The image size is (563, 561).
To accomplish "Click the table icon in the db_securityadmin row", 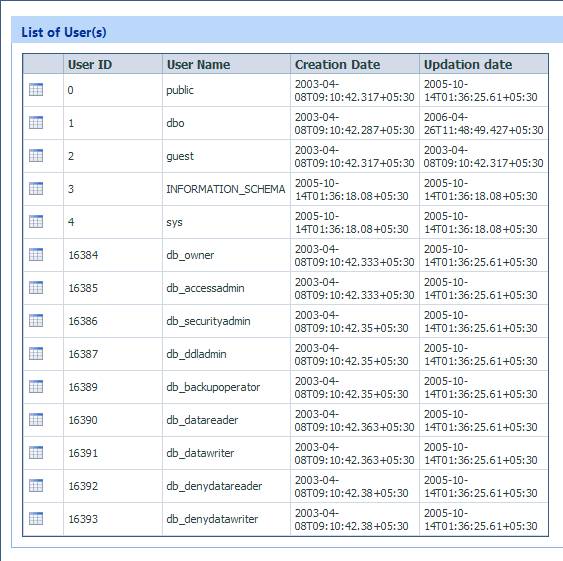I will click(36, 321).
